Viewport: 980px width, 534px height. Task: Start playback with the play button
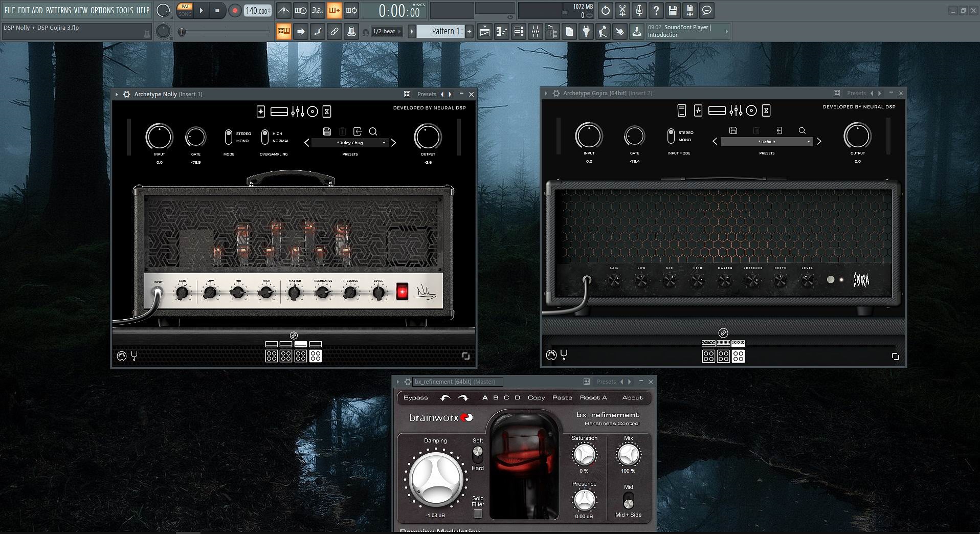pos(201,10)
